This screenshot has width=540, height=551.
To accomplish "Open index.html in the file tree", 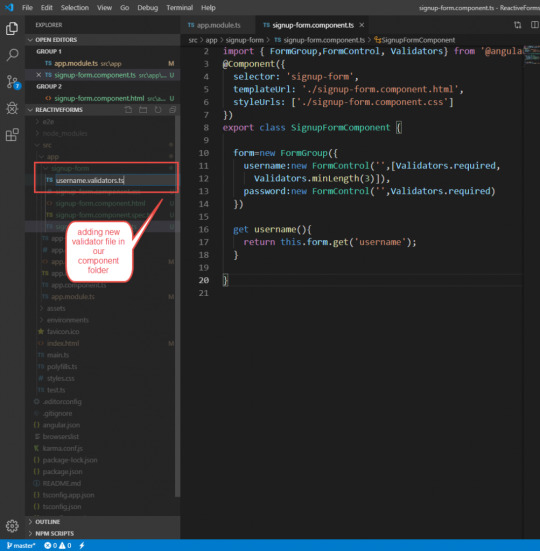I will click(63, 343).
